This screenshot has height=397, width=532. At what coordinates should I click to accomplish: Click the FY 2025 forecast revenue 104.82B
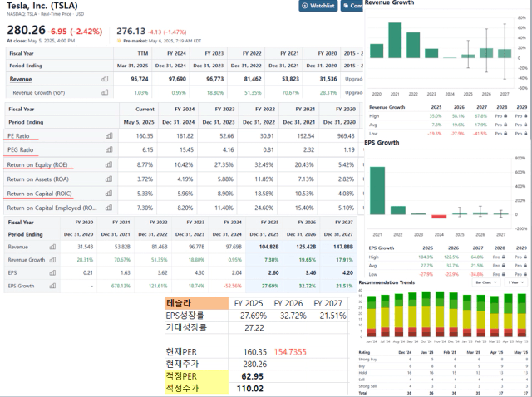click(268, 247)
